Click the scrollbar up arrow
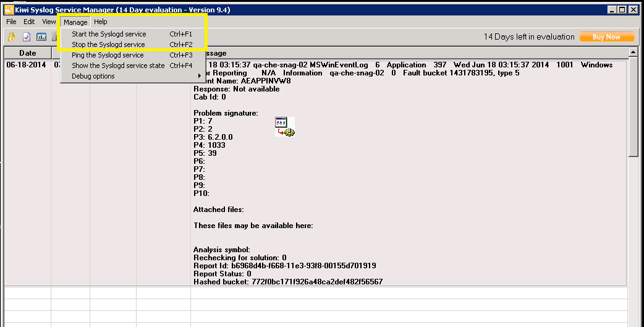Image resolution: width=644 pixels, height=327 pixels. click(x=633, y=53)
